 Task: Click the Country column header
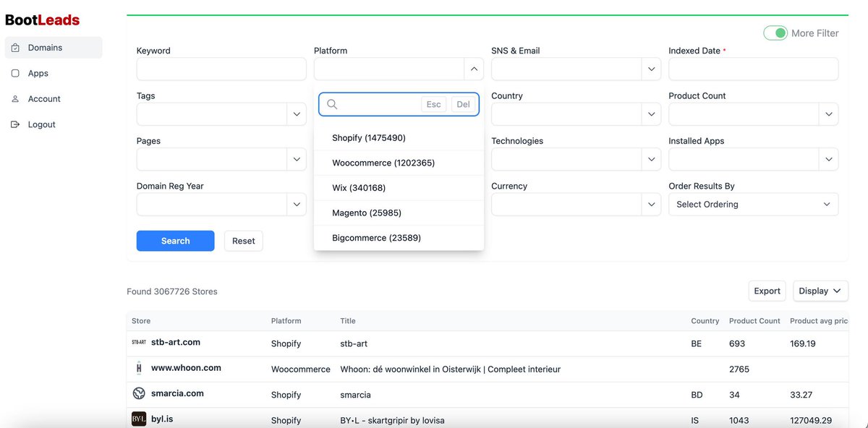pos(705,321)
